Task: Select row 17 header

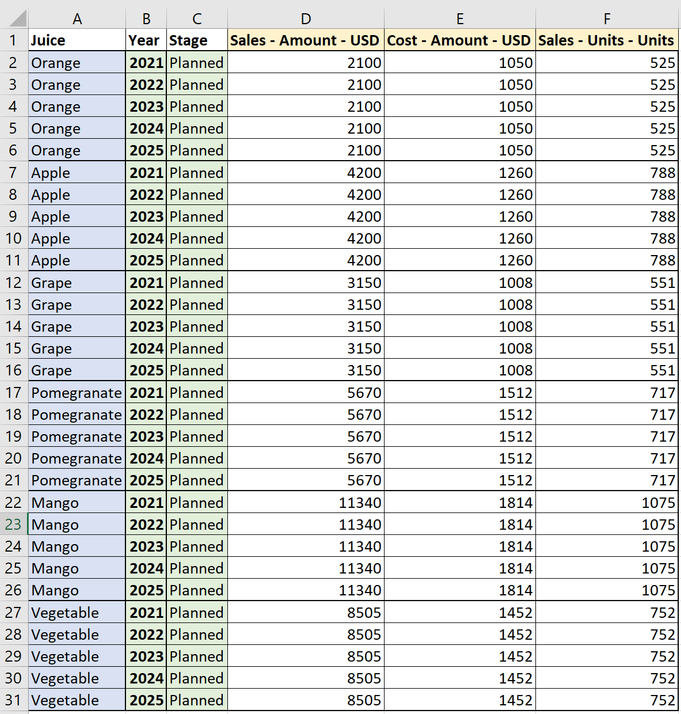Action: pos(14,393)
